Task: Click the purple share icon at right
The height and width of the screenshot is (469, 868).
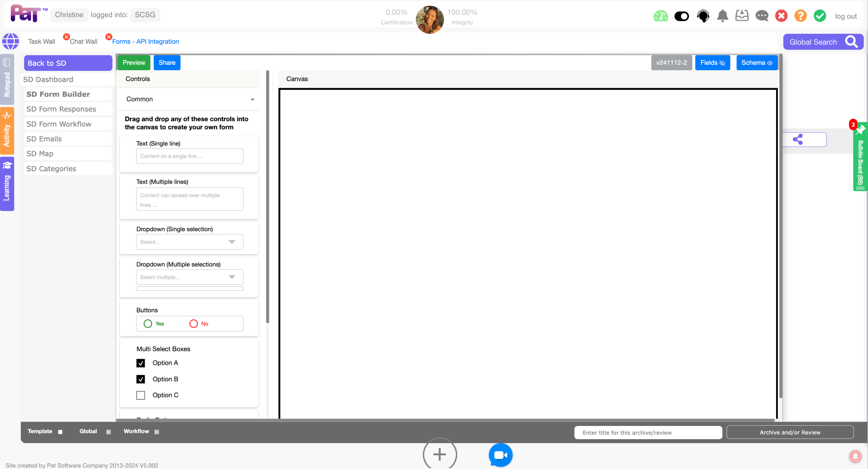Action: pos(798,139)
